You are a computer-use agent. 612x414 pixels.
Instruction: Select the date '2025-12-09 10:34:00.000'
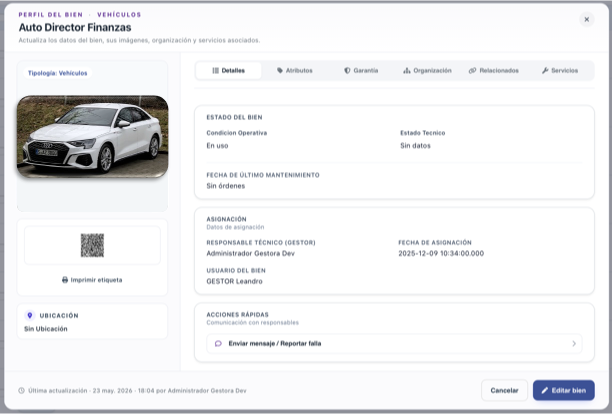[441, 253]
